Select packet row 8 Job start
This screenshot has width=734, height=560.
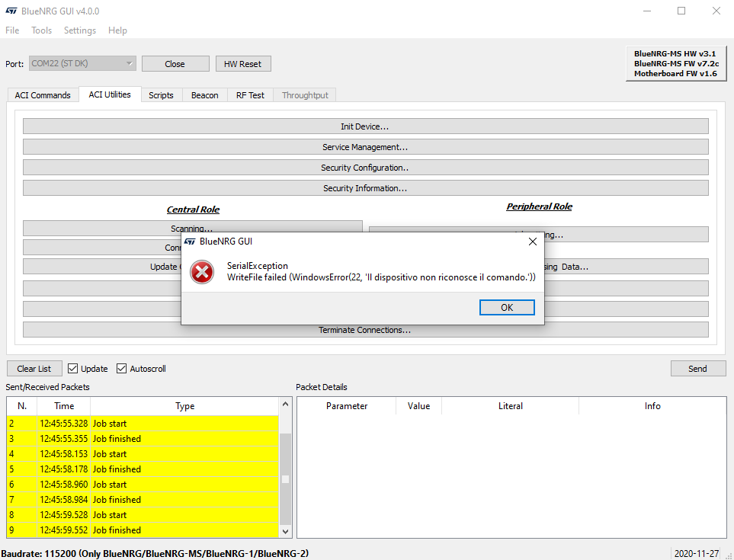pyautogui.click(x=143, y=514)
